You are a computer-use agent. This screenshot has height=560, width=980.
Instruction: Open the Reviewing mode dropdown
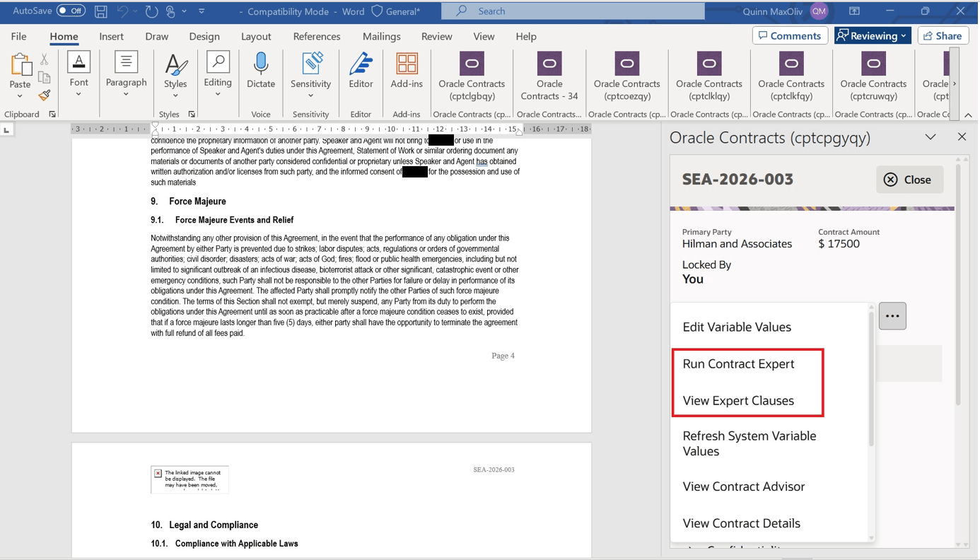click(873, 36)
